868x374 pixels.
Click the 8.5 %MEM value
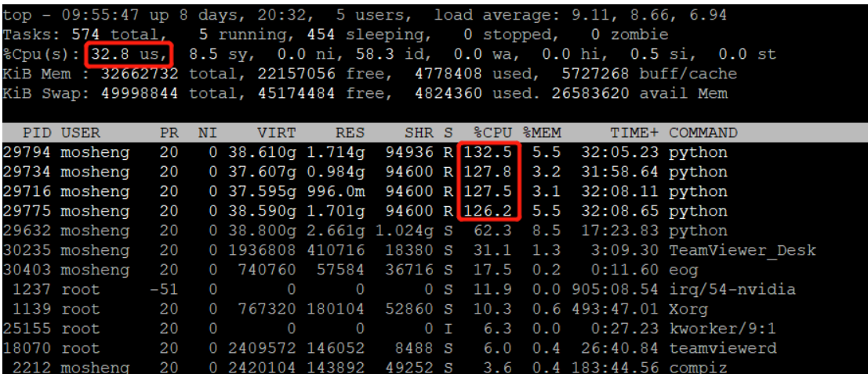[x=548, y=231]
